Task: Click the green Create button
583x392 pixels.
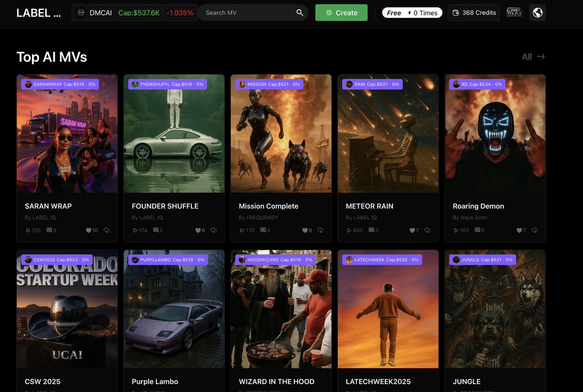Action: (x=342, y=13)
